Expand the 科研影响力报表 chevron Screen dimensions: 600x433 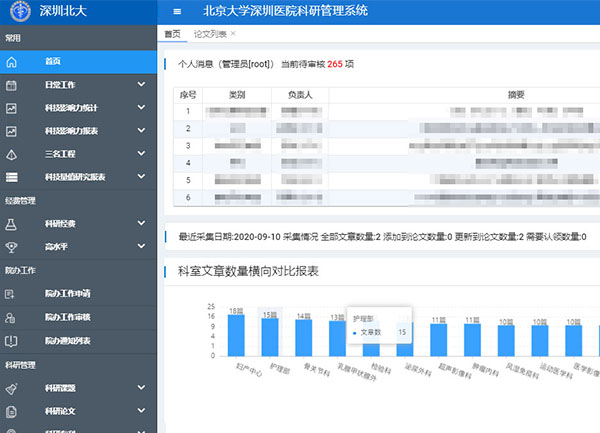pyautogui.click(x=141, y=131)
